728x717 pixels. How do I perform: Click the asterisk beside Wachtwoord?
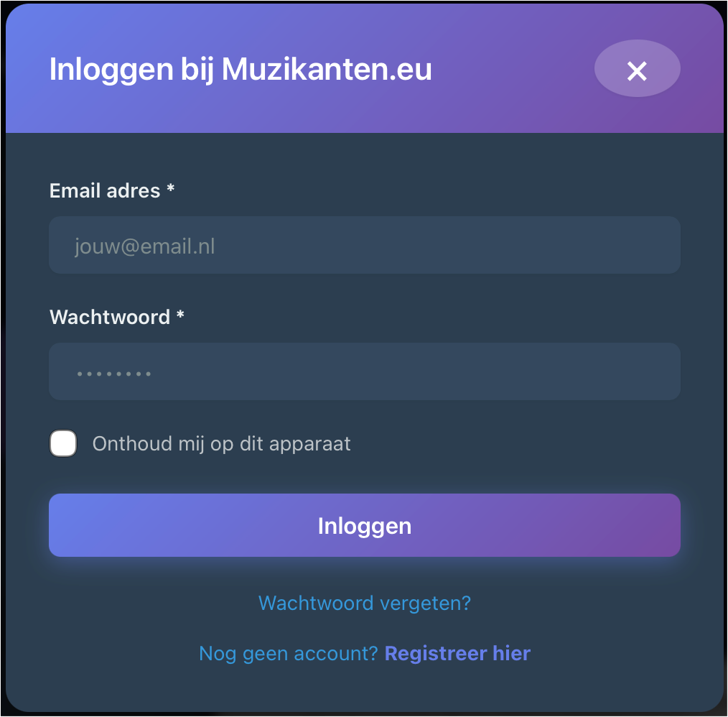click(180, 316)
